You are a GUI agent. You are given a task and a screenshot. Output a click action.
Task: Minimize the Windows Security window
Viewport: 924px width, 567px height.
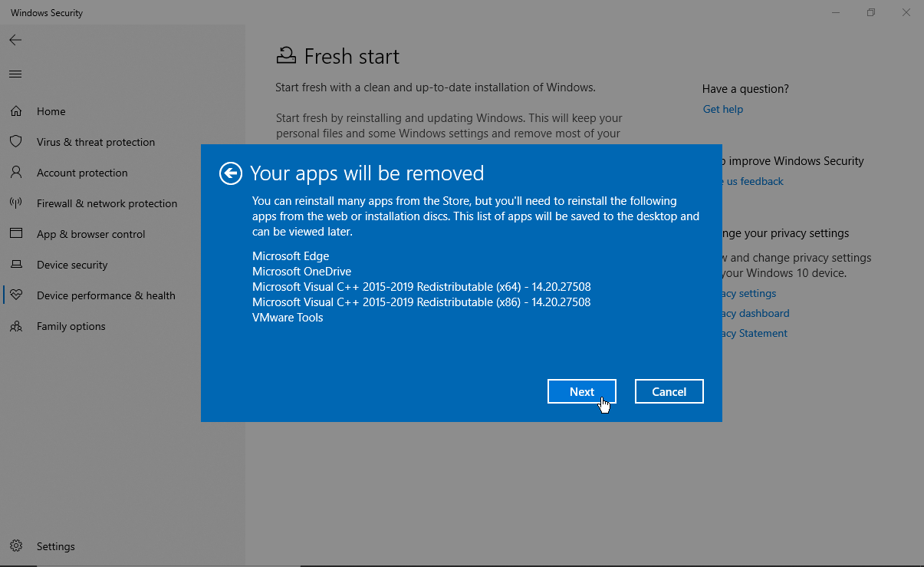pos(836,13)
